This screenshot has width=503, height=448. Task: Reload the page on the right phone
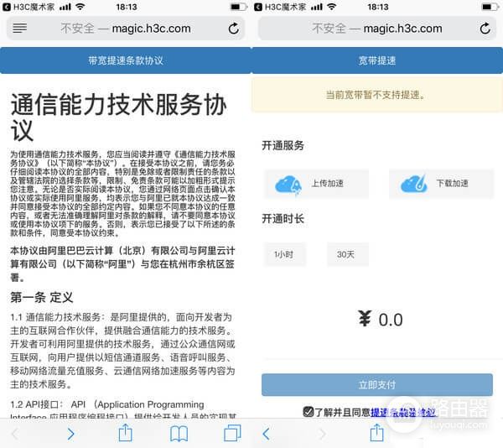pos(485,29)
